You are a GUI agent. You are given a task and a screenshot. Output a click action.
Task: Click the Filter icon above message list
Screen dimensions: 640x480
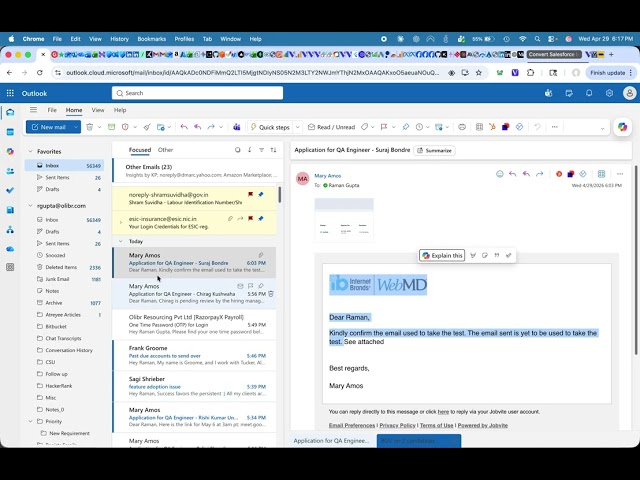coord(261,150)
